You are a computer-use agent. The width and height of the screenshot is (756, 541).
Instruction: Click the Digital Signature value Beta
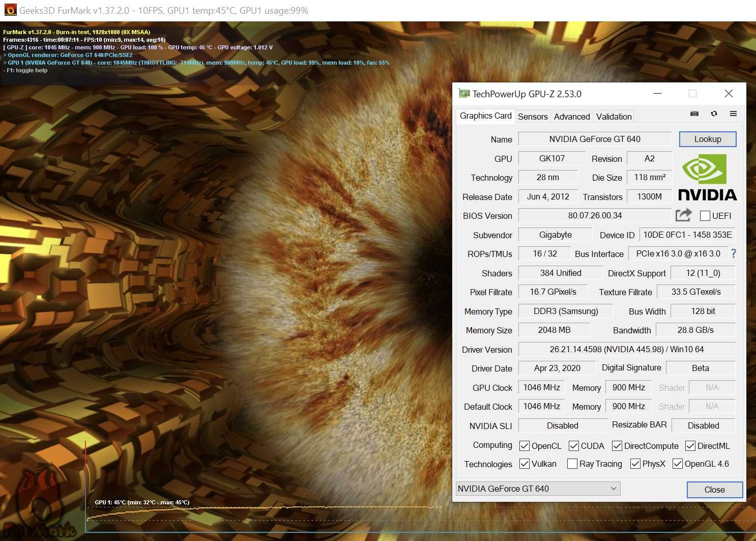coord(701,368)
